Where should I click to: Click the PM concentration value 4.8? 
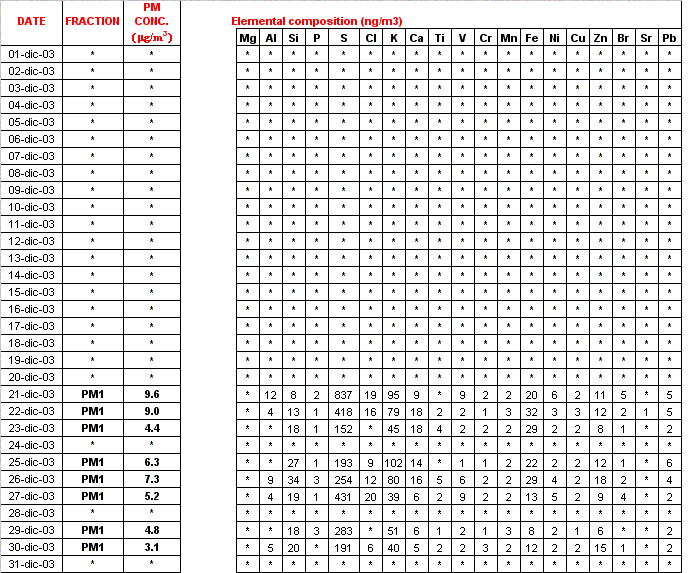coord(152,530)
